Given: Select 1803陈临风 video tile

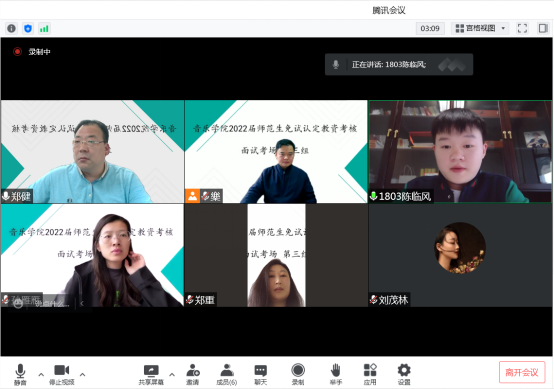Looking at the screenshot, I should [x=460, y=152].
